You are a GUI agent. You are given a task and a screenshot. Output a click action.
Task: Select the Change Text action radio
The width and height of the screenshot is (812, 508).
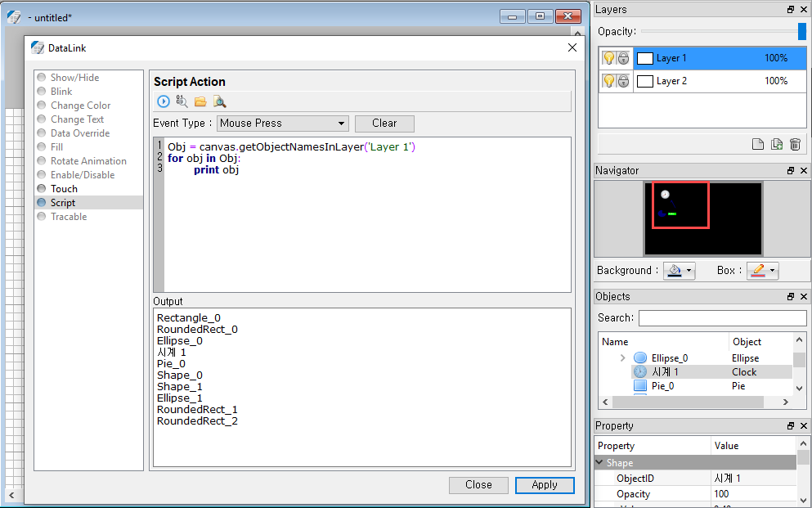tap(42, 119)
